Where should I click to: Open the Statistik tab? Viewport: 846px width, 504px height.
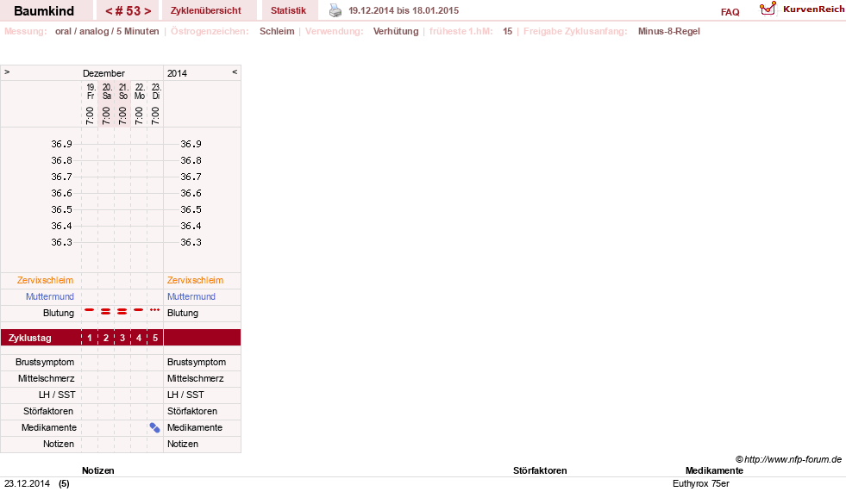click(x=288, y=10)
